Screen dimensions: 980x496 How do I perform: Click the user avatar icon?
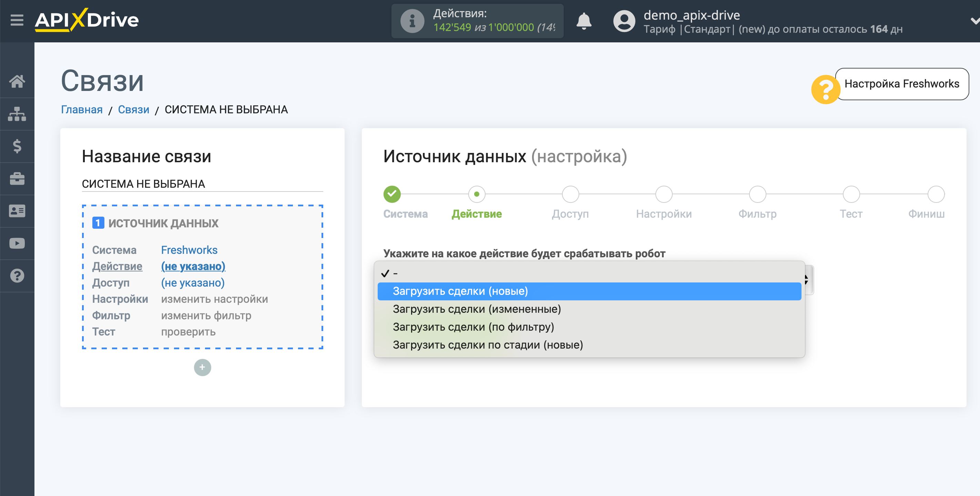[624, 21]
